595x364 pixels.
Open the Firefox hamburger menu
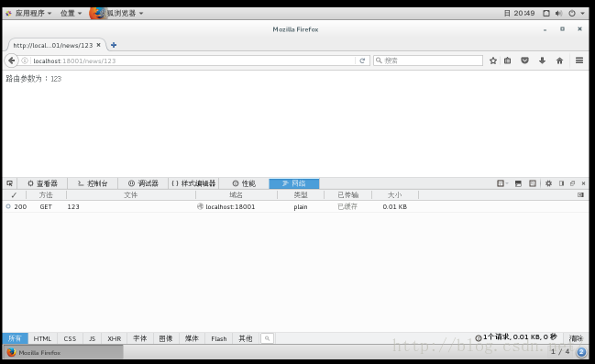tap(579, 61)
